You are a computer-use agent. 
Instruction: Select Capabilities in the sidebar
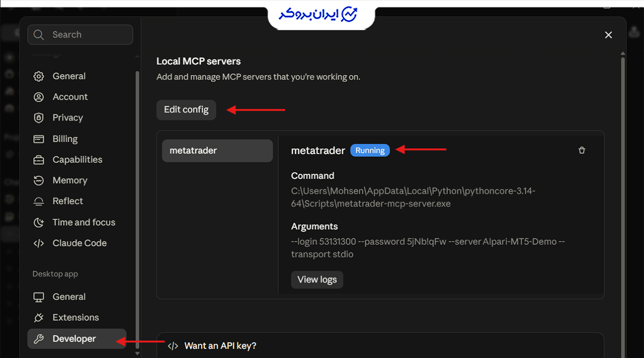pos(77,160)
